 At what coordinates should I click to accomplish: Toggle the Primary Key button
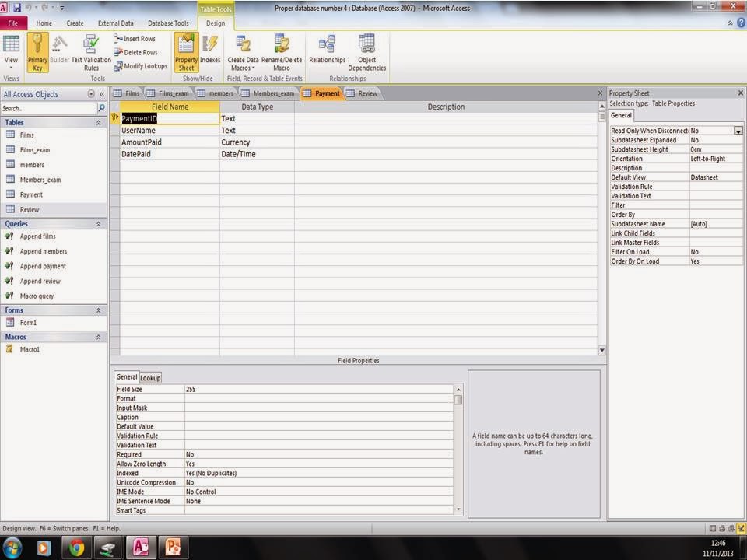point(37,52)
